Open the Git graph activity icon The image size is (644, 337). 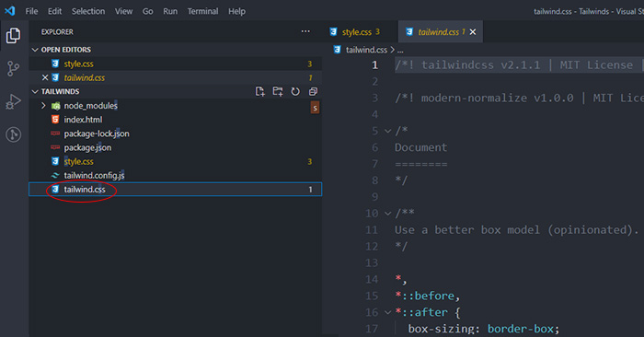click(x=13, y=134)
